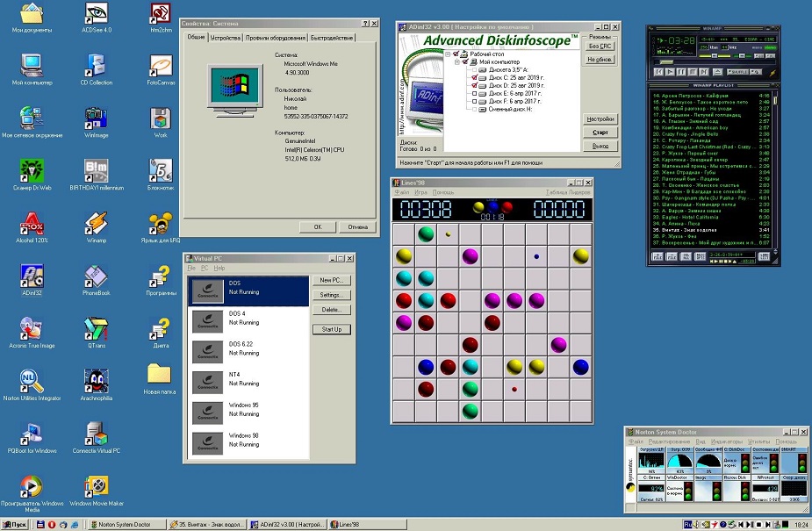Check the Диск E: checkbox in ADinf32
The image size is (812, 531).
(474, 94)
